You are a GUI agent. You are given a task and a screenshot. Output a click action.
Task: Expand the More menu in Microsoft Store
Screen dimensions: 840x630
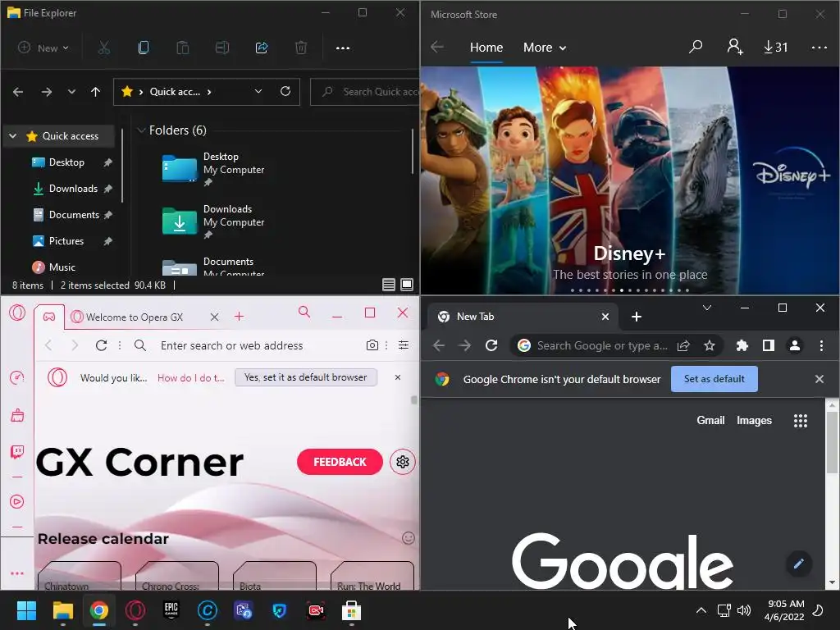(545, 47)
